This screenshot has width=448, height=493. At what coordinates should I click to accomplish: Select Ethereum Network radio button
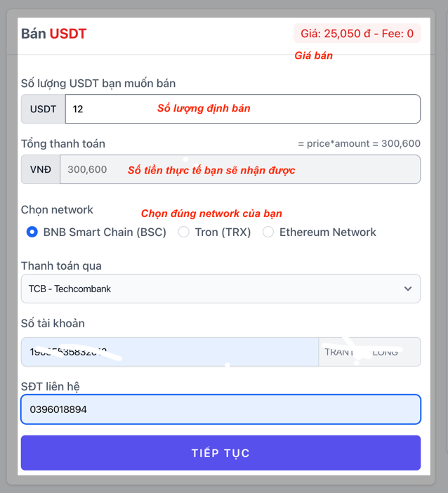tap(268, 232)
